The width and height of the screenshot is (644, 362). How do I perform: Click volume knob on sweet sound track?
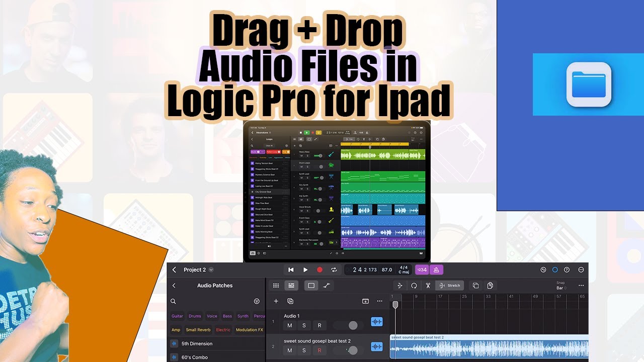tap(353, 350)
